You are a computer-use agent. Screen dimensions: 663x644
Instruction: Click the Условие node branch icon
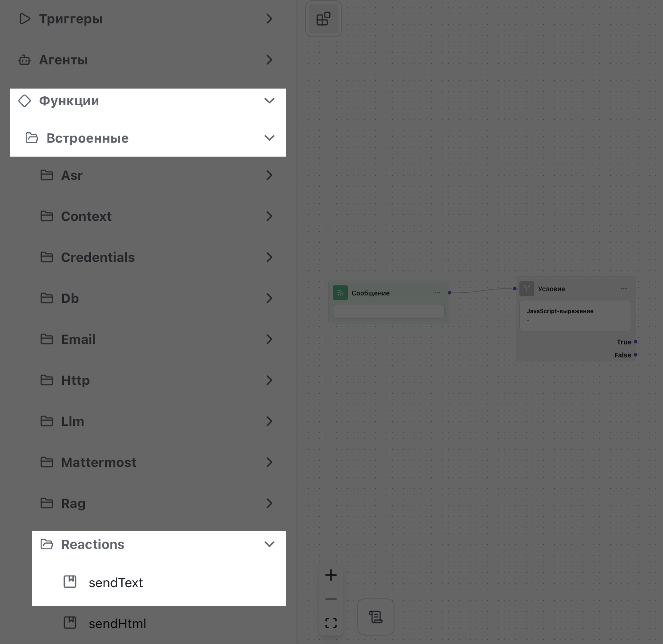pyautogui.click(x=527, y=289)
